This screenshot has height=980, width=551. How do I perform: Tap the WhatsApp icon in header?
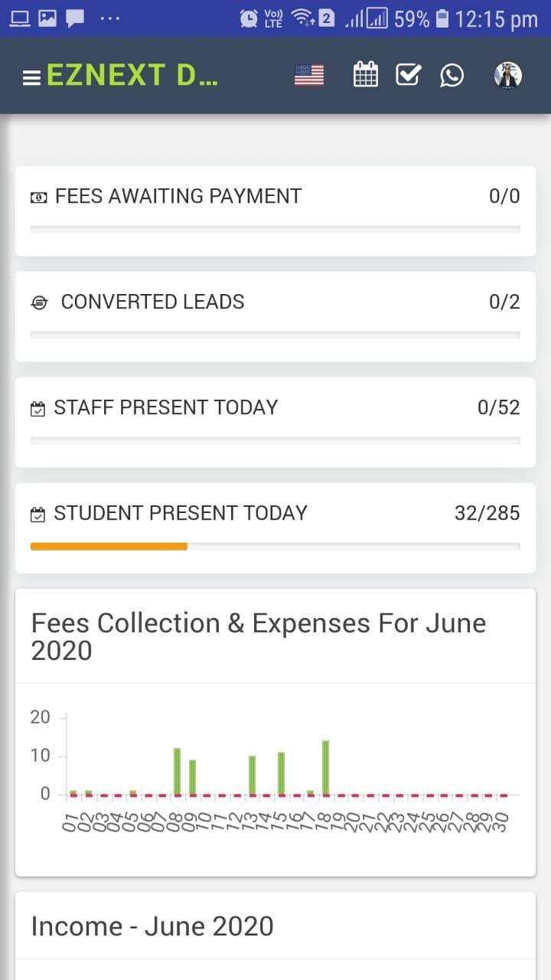coord(452,75)
